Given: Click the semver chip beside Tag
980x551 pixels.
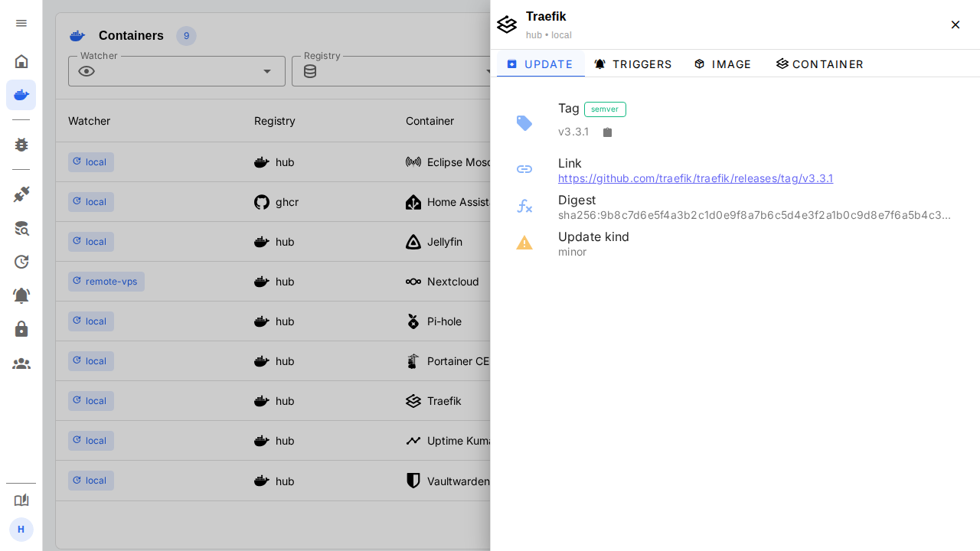Looking at the screenshot, I should coord(605,109).
